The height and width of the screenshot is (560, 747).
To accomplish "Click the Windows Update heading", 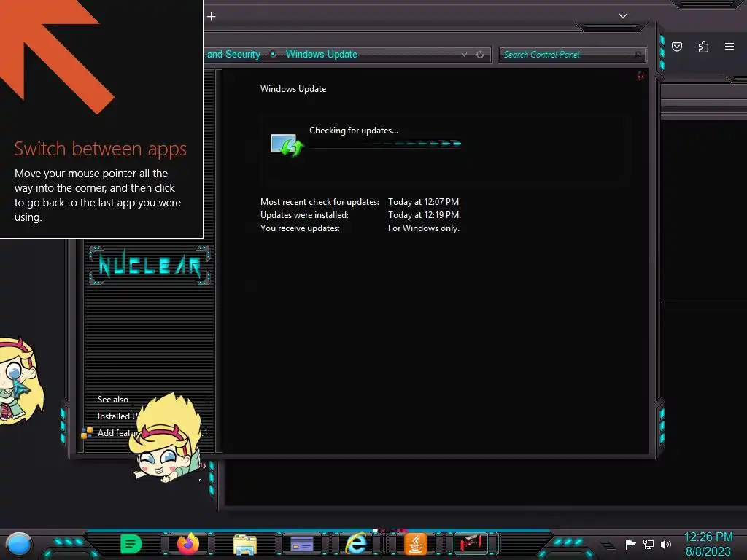I will pyautogui.click(x=293, y=89).
